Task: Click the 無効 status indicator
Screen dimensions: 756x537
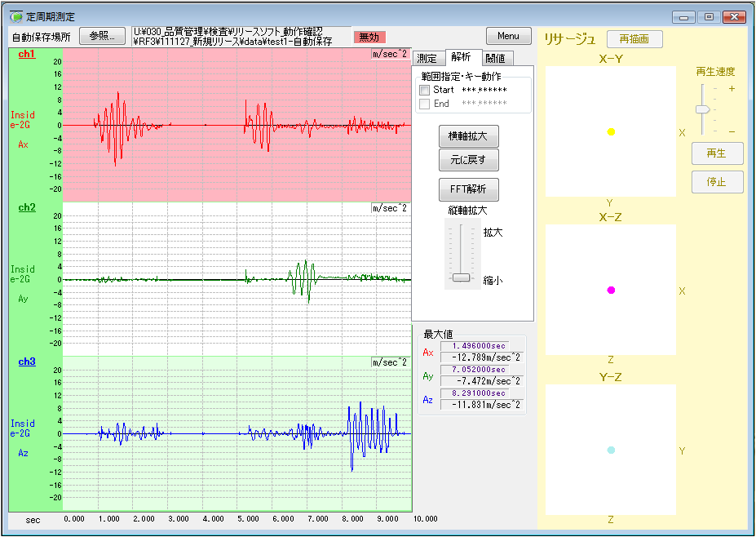Action: [369, 38]
